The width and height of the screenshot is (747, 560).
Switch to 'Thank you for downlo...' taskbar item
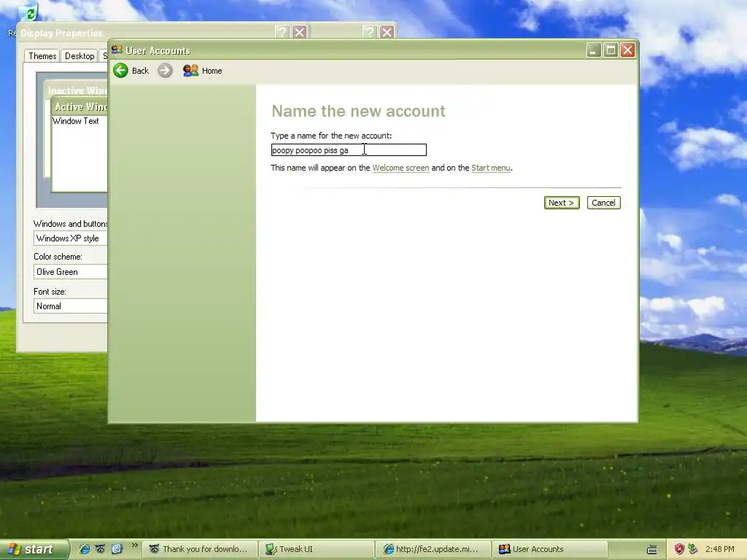click(x=201, y=549)
